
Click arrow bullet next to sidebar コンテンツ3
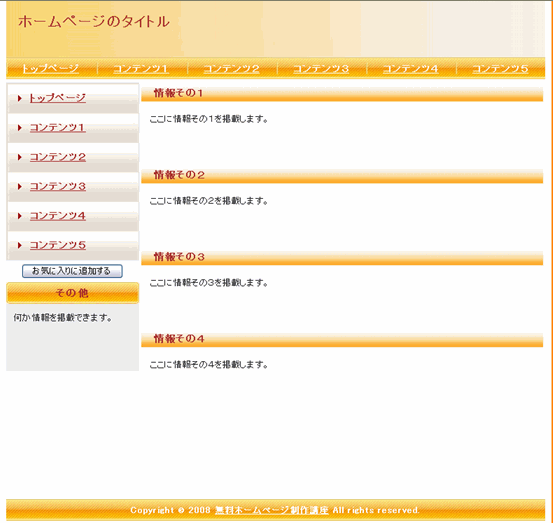click(x=20, y=187)
